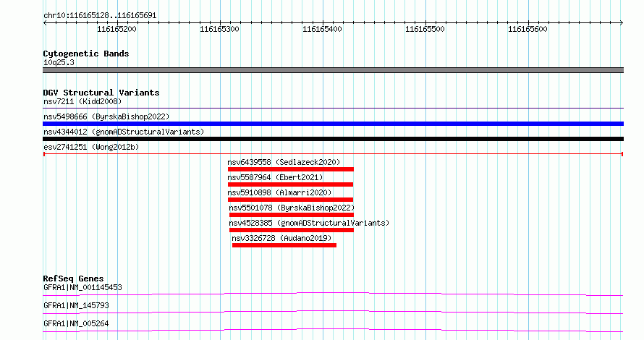
Task: Open nsv5587964 (Ebert2021) variant label
Action: pos(275,177)
